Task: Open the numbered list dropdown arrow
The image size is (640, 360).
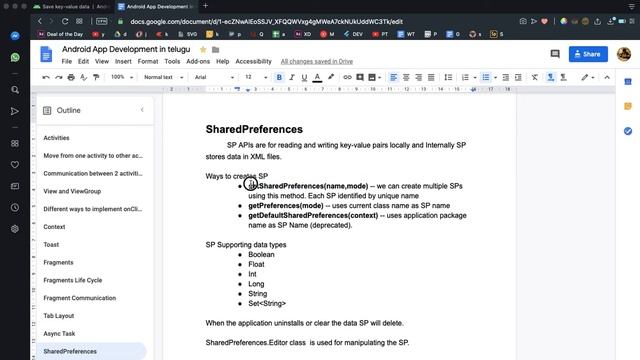Action: coord(475,78)
